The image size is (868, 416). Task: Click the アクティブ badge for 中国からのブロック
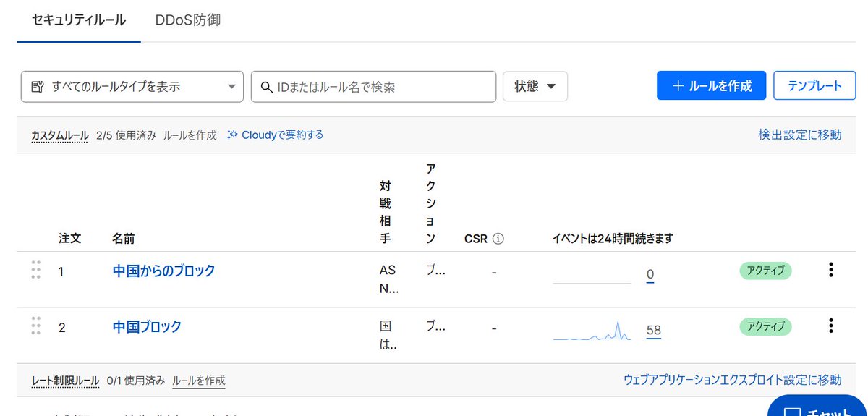click(765, 271)
